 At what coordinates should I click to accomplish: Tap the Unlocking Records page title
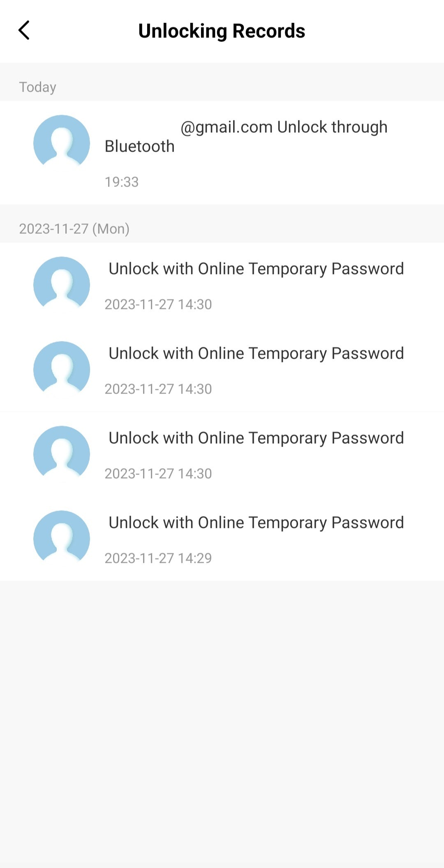point(222,31)
